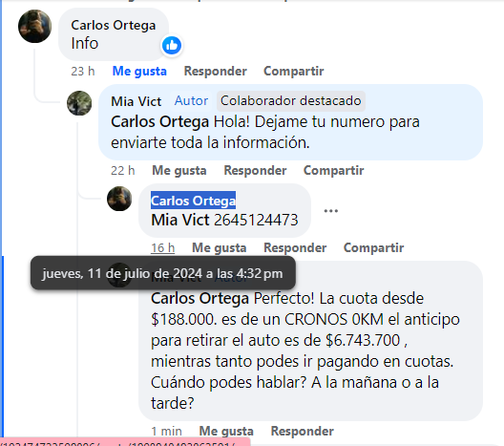Open the 23 h timestamp link
Viewport: 504px width, 446px height.
coord(83,71)
